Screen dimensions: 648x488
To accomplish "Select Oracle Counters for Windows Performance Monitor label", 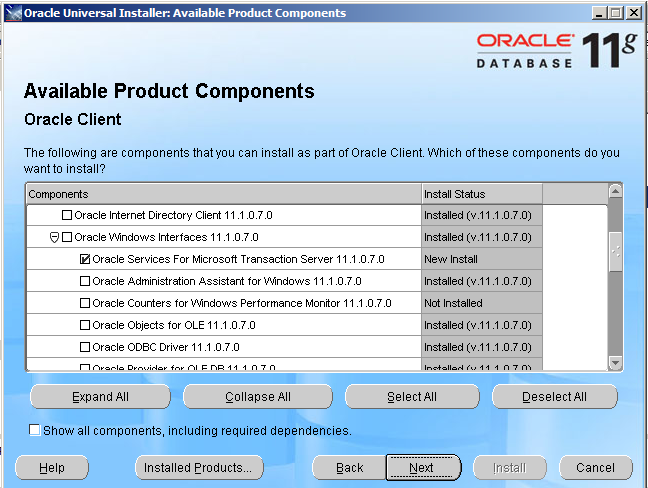I will [x=242, y=303].
